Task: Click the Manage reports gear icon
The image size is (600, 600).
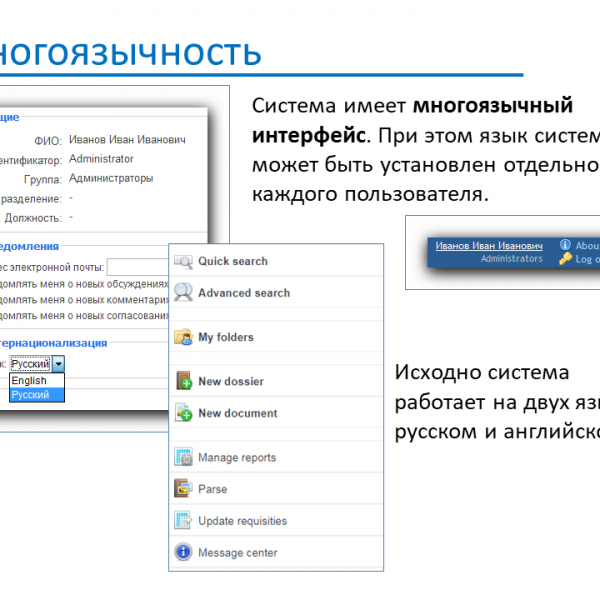Action: 184,458
